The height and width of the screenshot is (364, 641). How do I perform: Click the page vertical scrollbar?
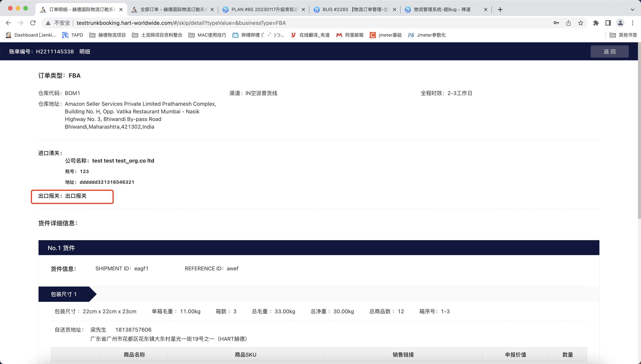(x=639, y=130)
